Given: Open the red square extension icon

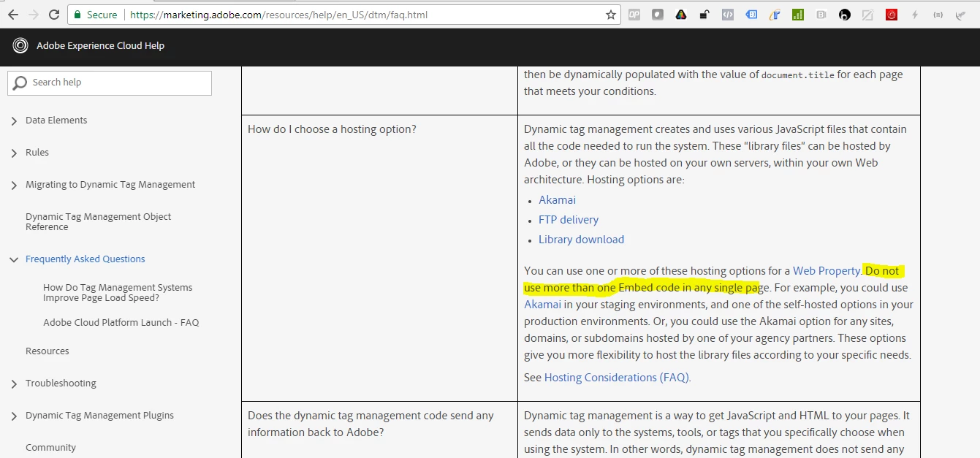Looking at the screenshot, I should coord(892,15).
